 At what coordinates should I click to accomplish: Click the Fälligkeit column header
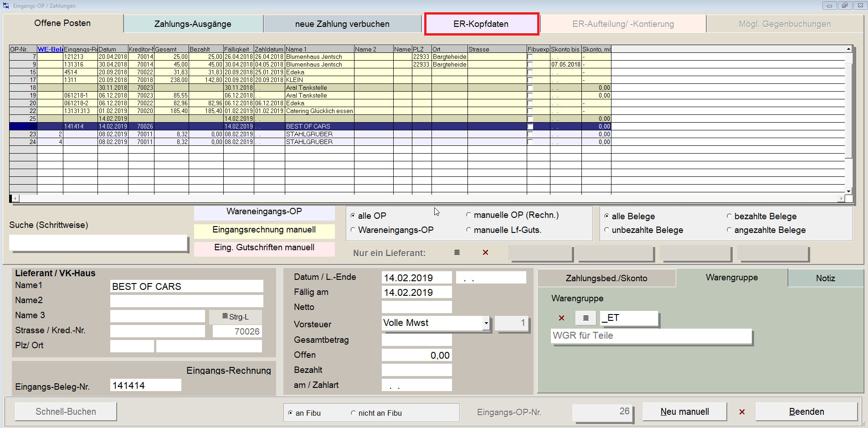pyautogui.click(x=239, y=49)
